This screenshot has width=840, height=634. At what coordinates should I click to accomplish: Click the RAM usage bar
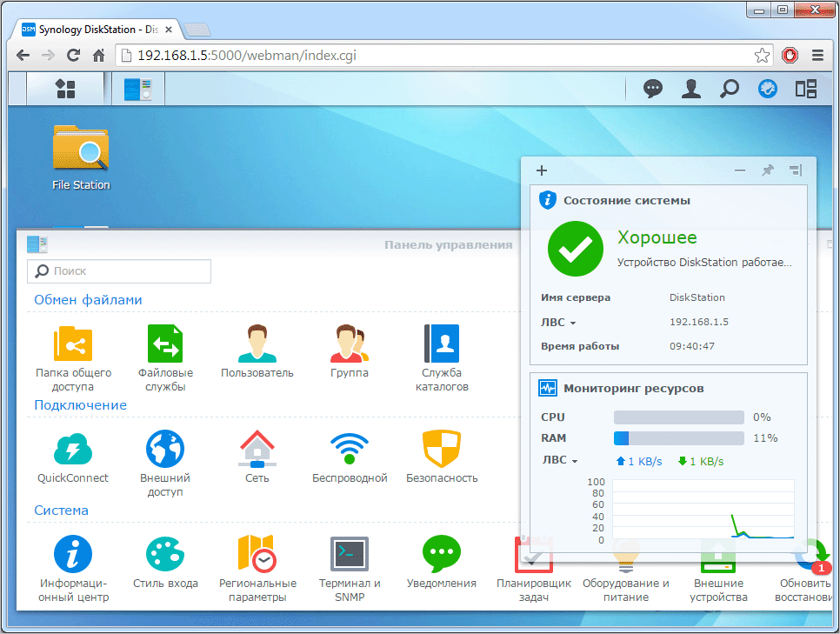679,438
